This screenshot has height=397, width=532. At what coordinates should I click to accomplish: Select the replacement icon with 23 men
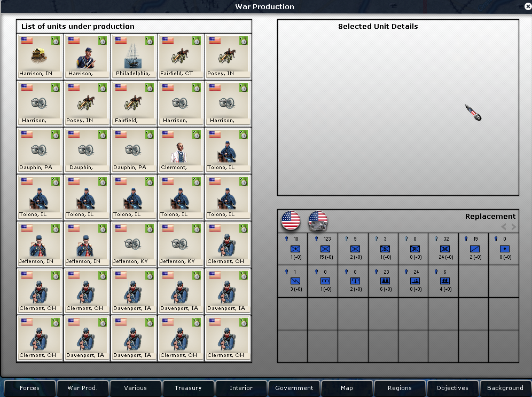click(x=385, y=281)
